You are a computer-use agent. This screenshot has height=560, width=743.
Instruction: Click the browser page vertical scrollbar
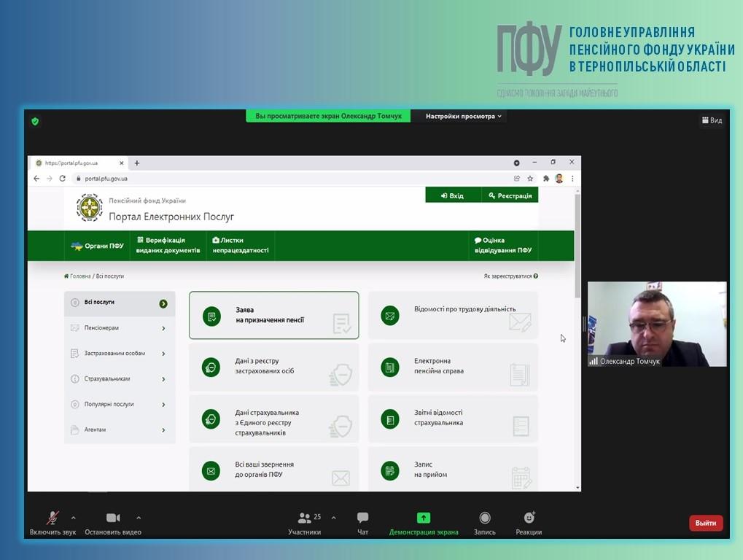tap(577, 248)
